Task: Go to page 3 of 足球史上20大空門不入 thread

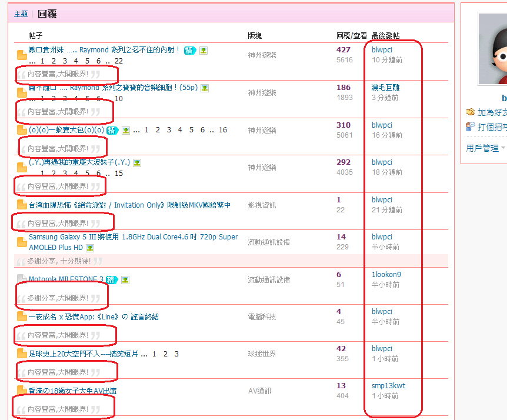Action: point(176,354)
